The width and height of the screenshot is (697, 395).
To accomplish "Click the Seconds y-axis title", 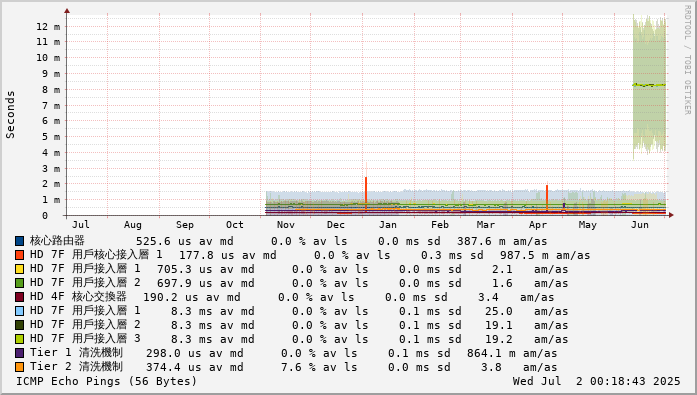I will click(10, 115).
